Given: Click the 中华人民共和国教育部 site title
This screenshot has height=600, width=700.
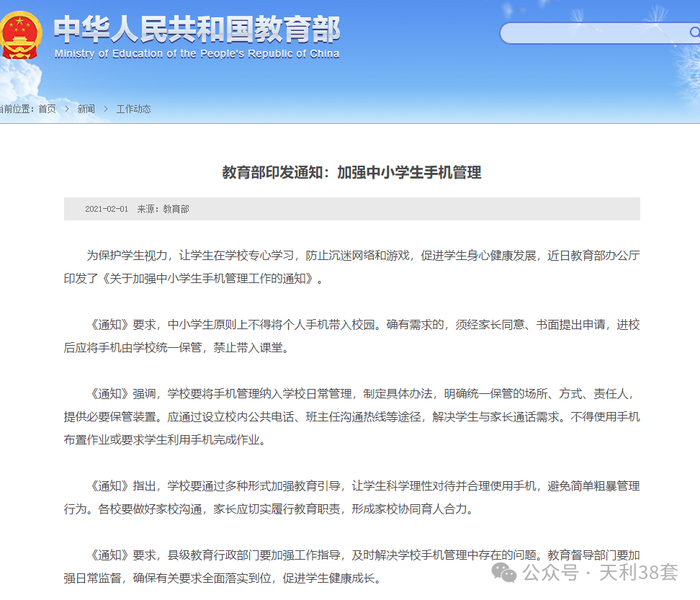Looking at the screenshot, I should (197, 30).
